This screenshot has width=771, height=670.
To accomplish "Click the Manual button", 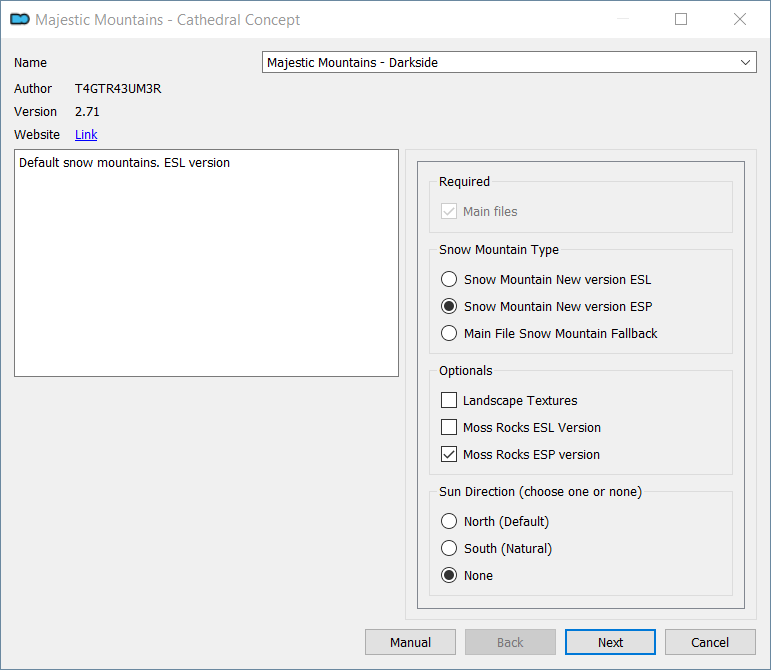I will point(410,642).
